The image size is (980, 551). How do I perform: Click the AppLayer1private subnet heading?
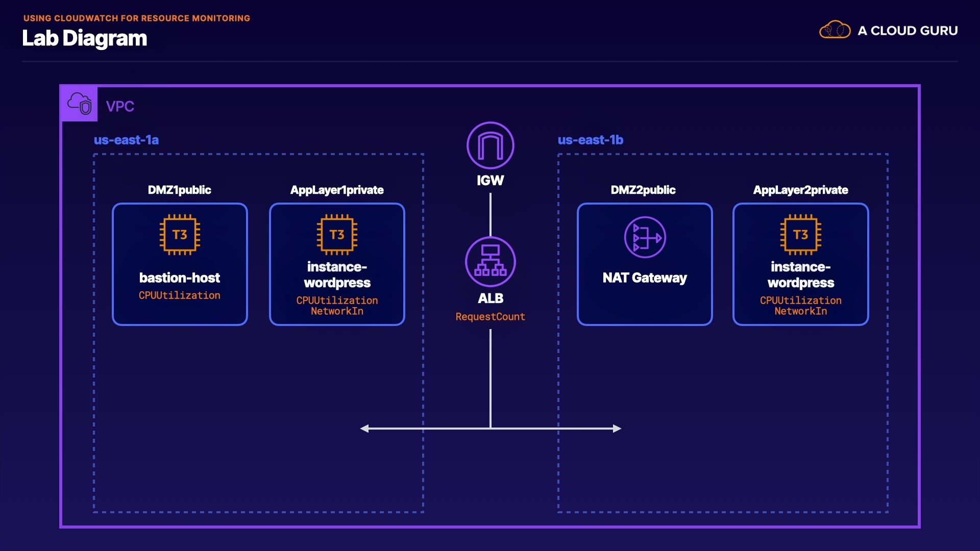(337, 190)
